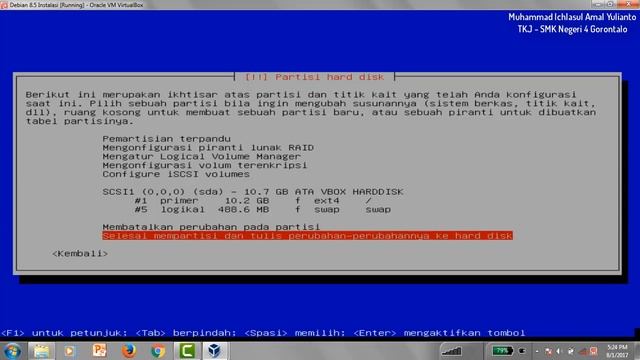
Task: Select SCSI1 (sda) 10.7 GB disk row
Action: pos(253,192)
